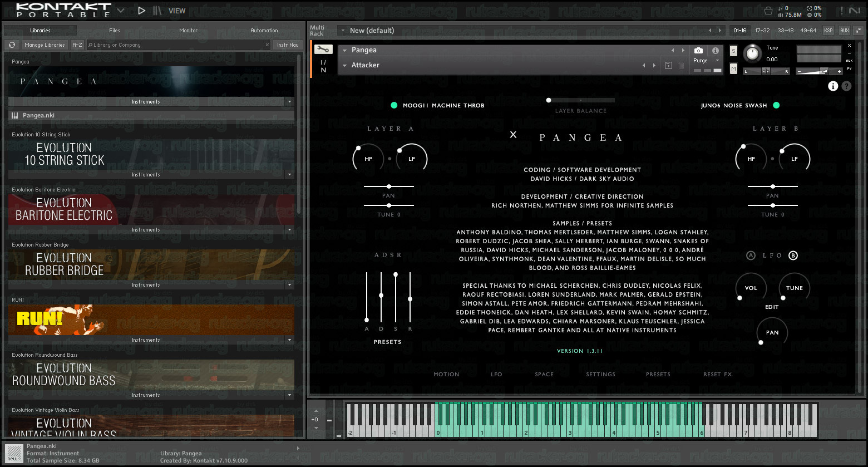868x467 pixels.
Task: Expand Evolution Baritone Electric Instruments dropdown
Action: pos(289,230)
